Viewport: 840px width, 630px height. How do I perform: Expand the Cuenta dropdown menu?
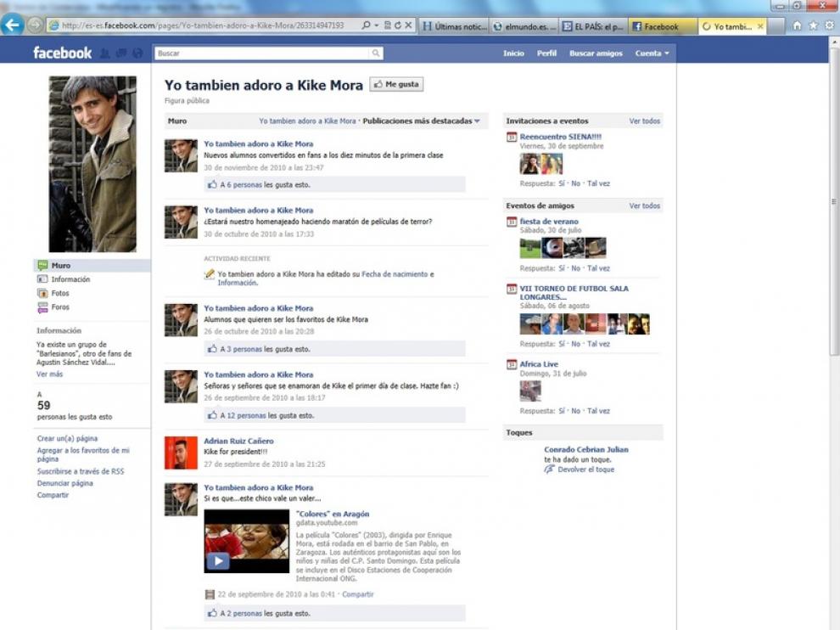(x=652, y=53)
